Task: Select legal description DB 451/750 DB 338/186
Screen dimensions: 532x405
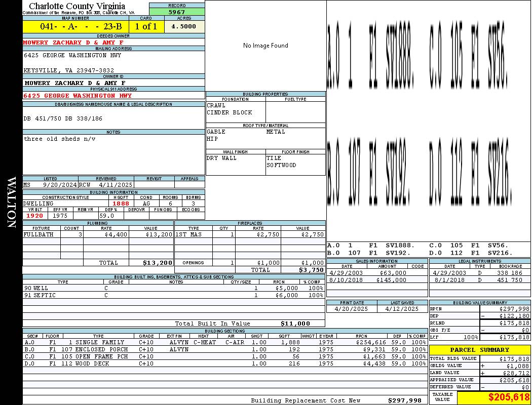Action: (63, 118)
